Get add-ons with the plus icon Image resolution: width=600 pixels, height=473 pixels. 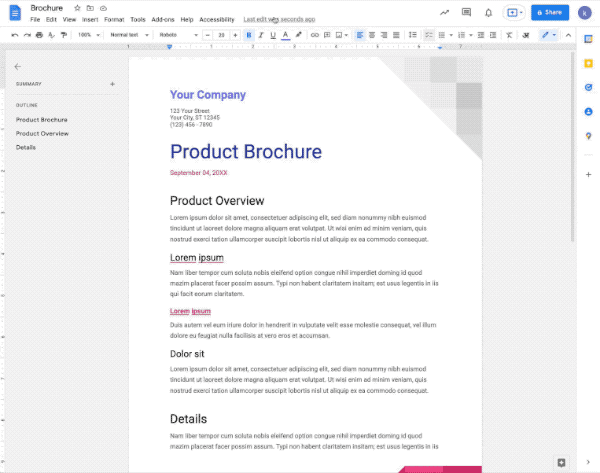[589, 175]
